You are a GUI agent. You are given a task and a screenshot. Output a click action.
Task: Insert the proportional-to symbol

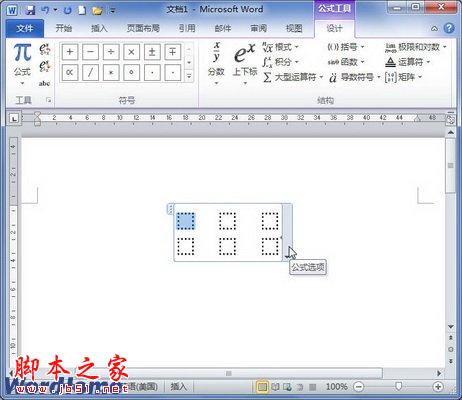click(70, 73)
